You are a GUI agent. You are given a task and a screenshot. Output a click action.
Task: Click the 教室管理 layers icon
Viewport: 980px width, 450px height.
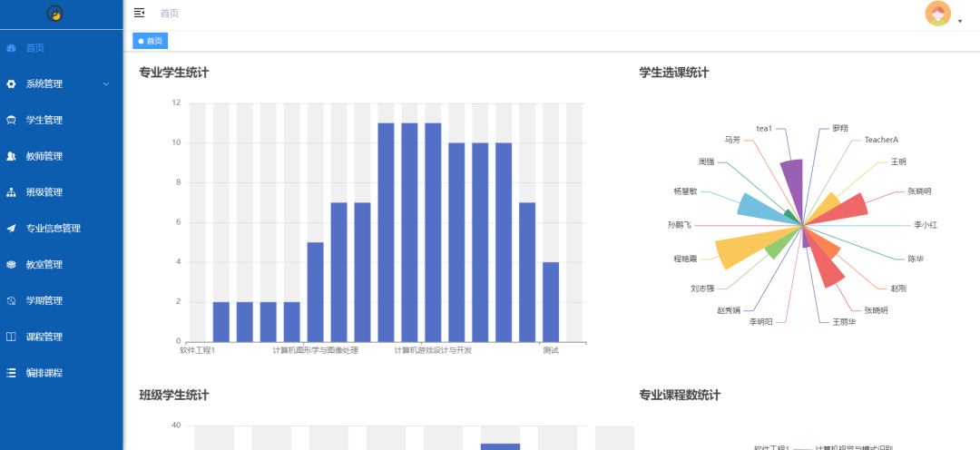click(x=11, y=264)
